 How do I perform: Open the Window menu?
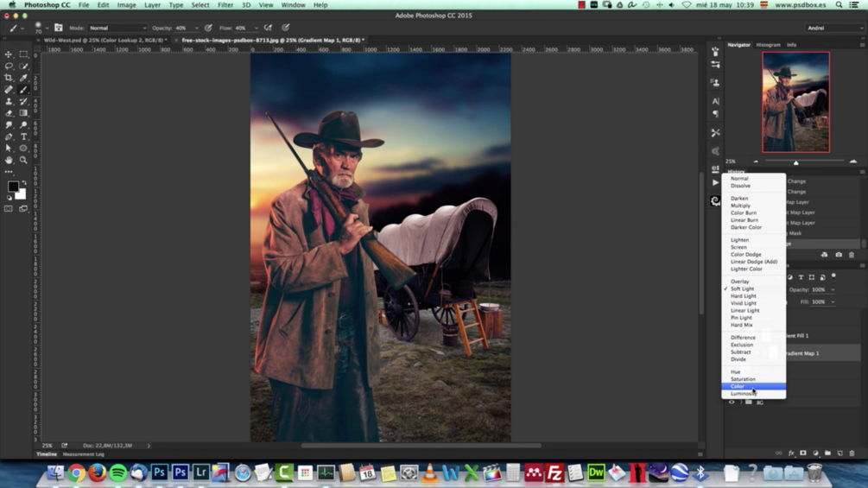coord(293,5)
